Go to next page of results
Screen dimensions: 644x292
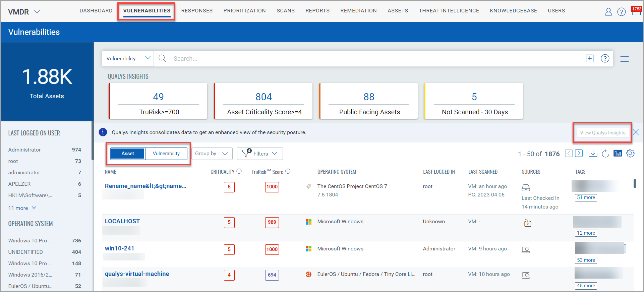point(579,153)
